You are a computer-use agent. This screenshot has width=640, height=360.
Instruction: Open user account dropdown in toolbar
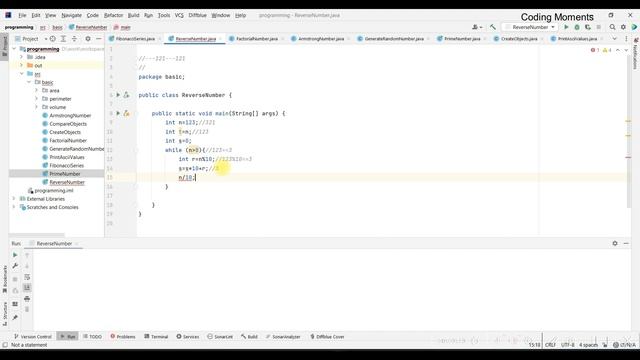coord(477,27)
